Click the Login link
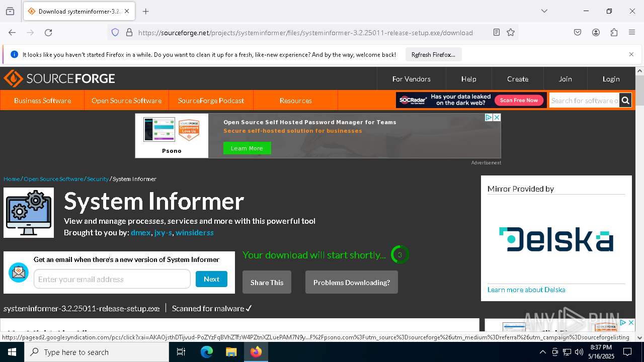Viewport: 644px width, 362px height. click(x=611, y=79)
